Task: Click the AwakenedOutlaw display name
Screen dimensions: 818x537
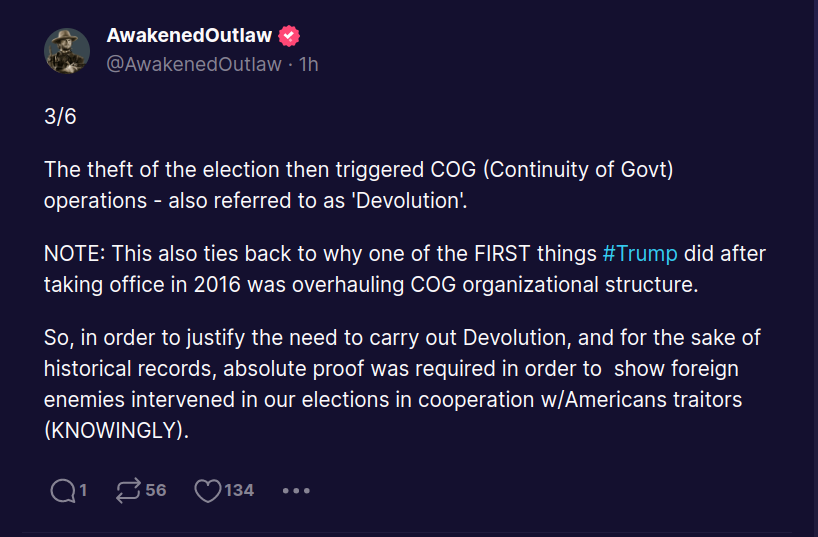Action: pos(189,37)
